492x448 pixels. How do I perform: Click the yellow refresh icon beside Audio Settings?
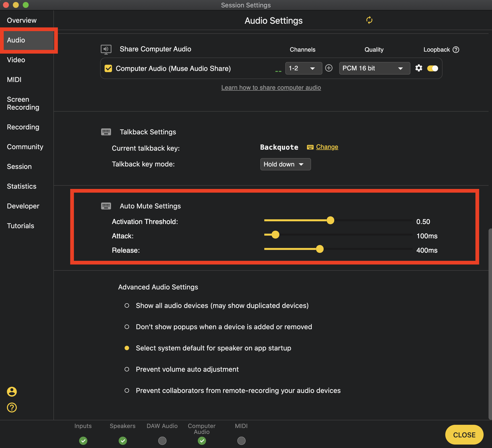[x=369, y=20]
